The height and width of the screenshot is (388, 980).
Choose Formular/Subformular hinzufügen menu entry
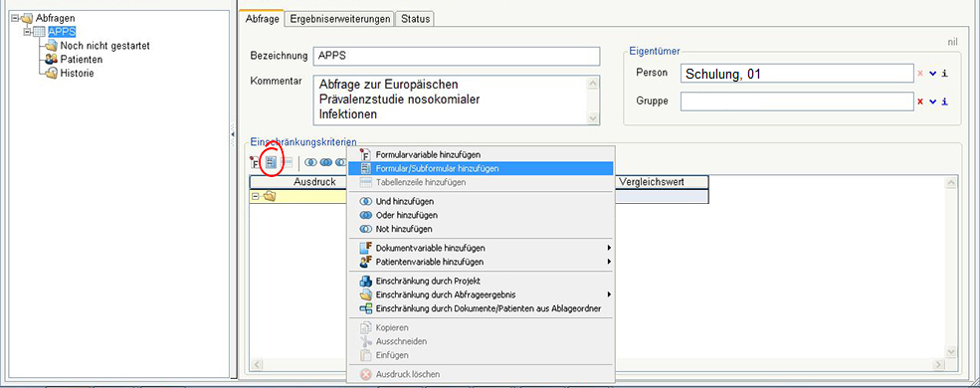coord(482,168)
